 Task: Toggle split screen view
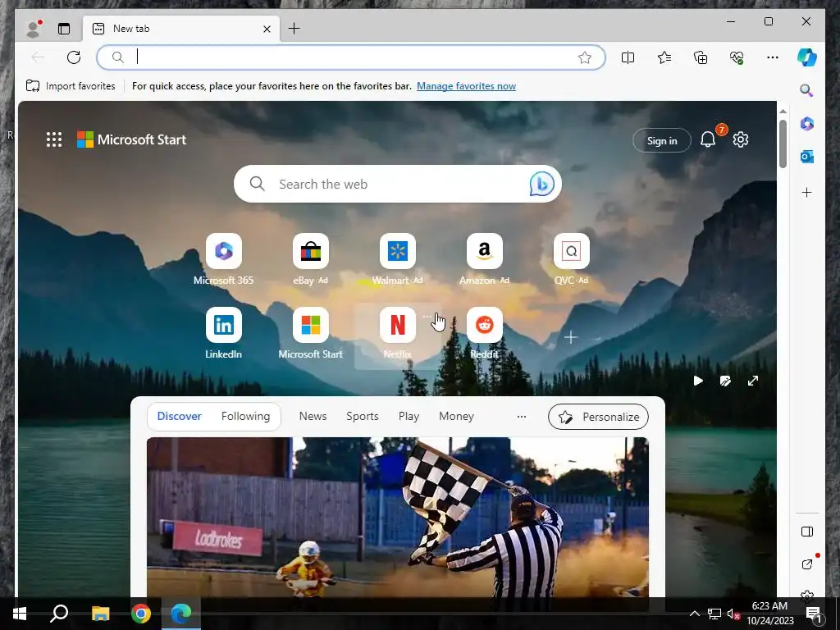click(628, 57)
